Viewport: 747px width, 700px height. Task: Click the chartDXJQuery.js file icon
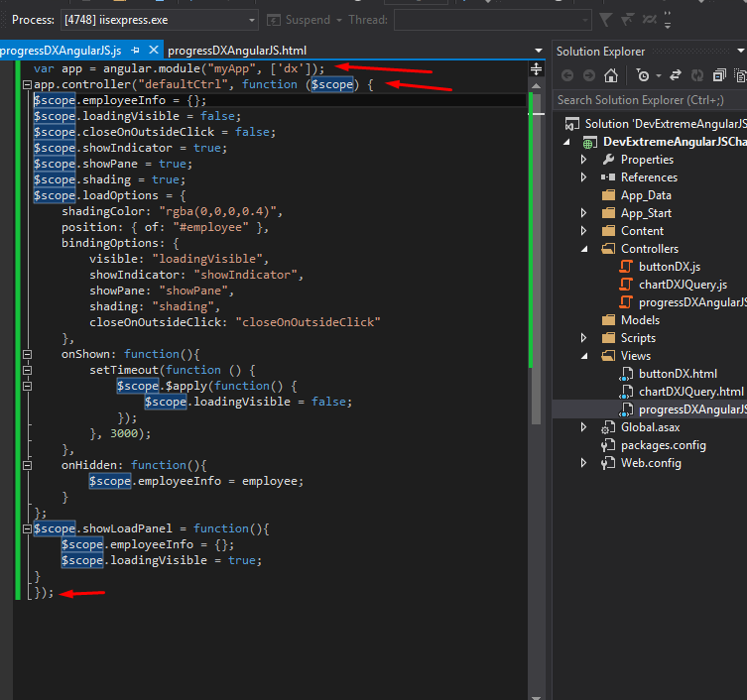pos(626,285)
